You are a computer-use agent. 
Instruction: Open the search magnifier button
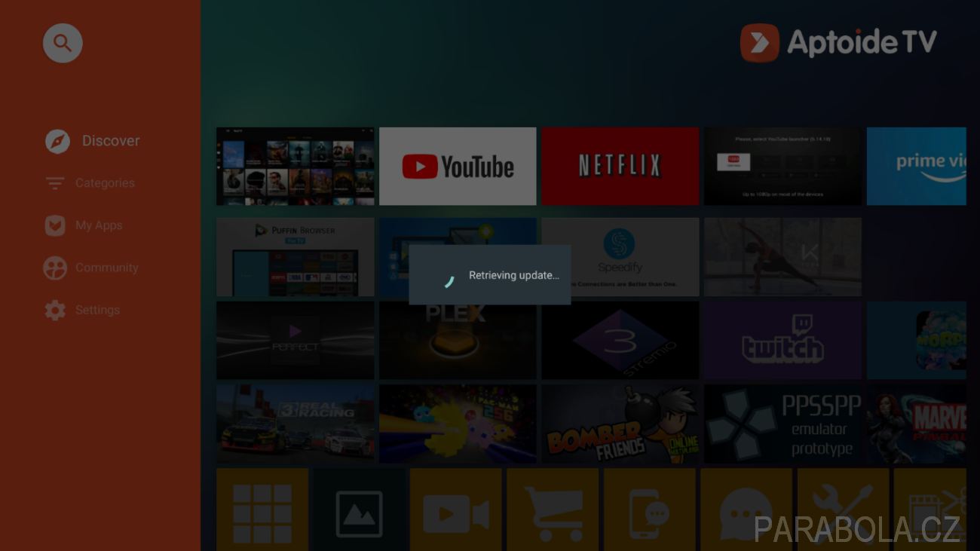pyautogui.click(x=63, y=43)
